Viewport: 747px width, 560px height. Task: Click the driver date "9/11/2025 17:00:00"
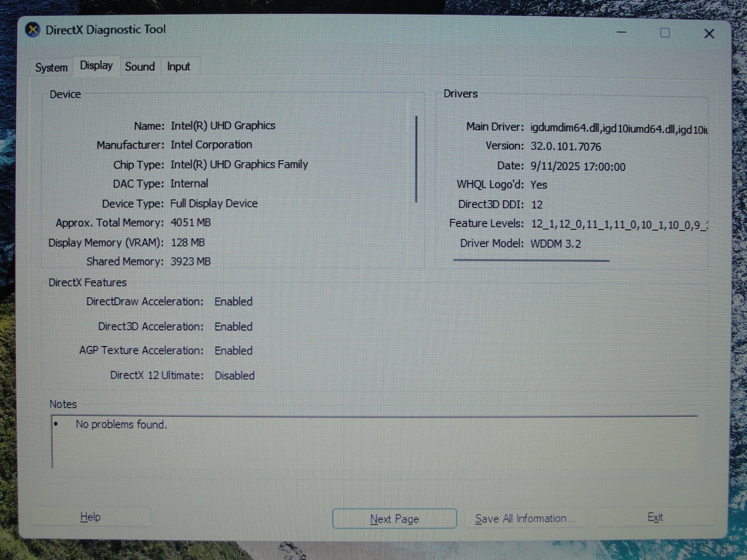pyautogui.click(x=578, y=167)
